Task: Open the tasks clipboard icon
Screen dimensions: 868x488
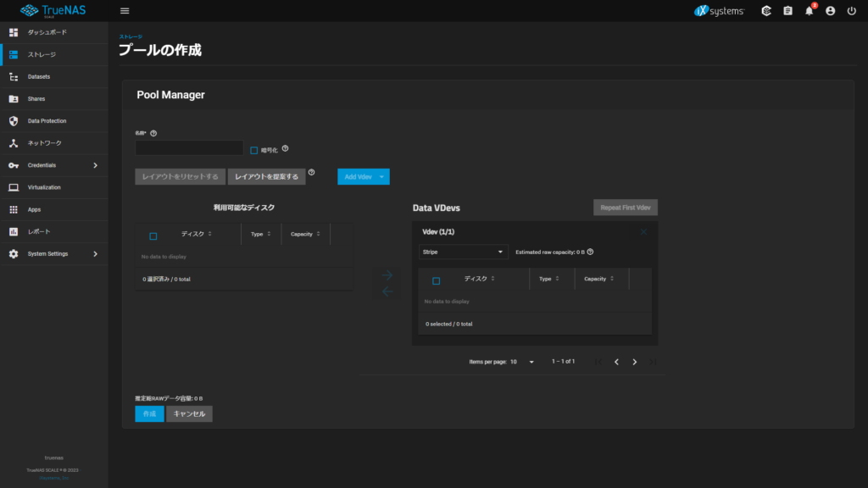Action: point(787,11)
